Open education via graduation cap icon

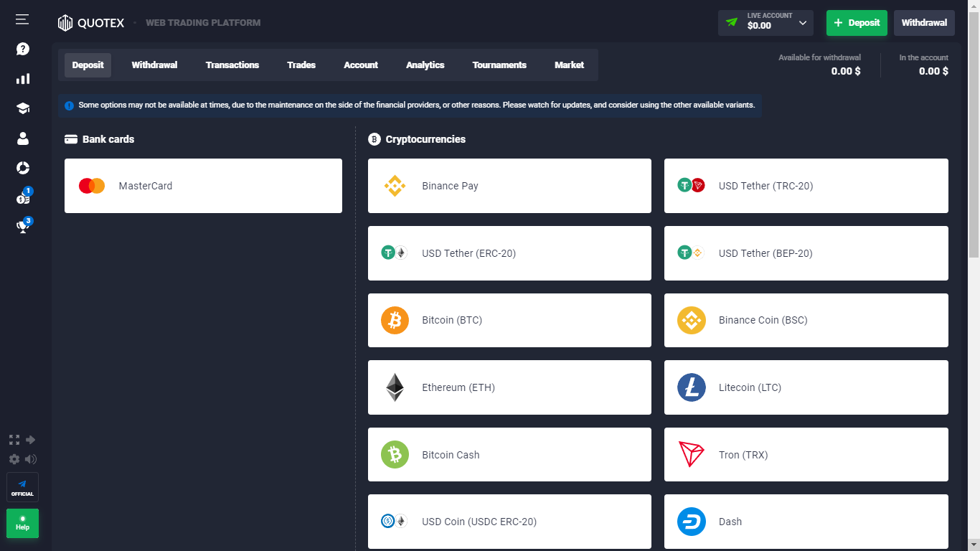click(23, 108)
